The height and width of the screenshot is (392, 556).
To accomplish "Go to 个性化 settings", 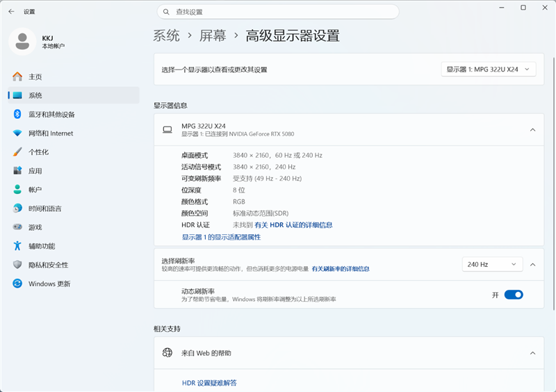I will [74, 152].
